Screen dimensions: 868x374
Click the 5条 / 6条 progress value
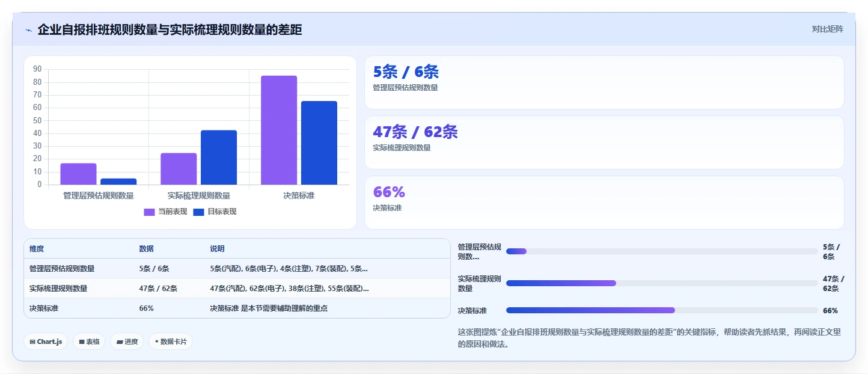click(x=831, y=251)
